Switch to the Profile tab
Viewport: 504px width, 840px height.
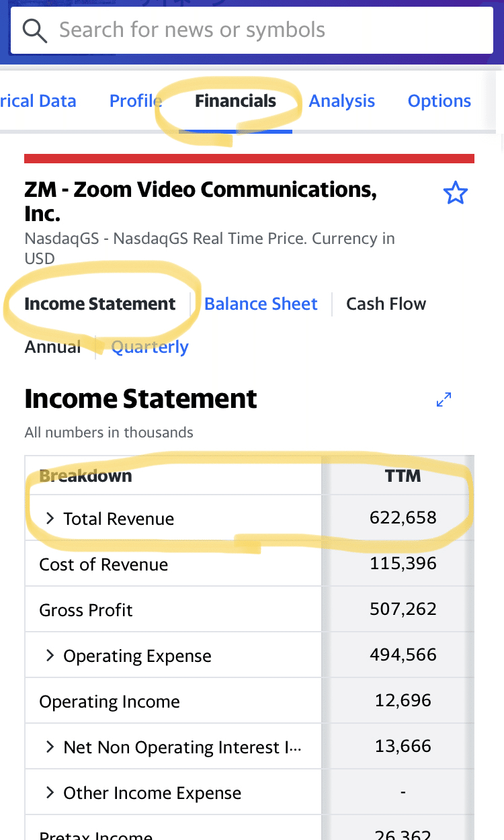tap(136, 101)
